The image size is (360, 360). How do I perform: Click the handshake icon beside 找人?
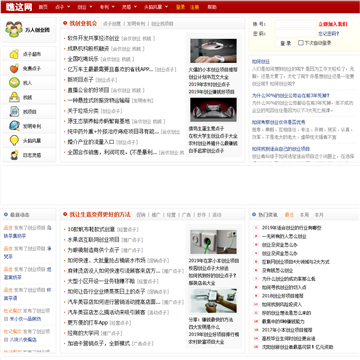tap(14, 83)
